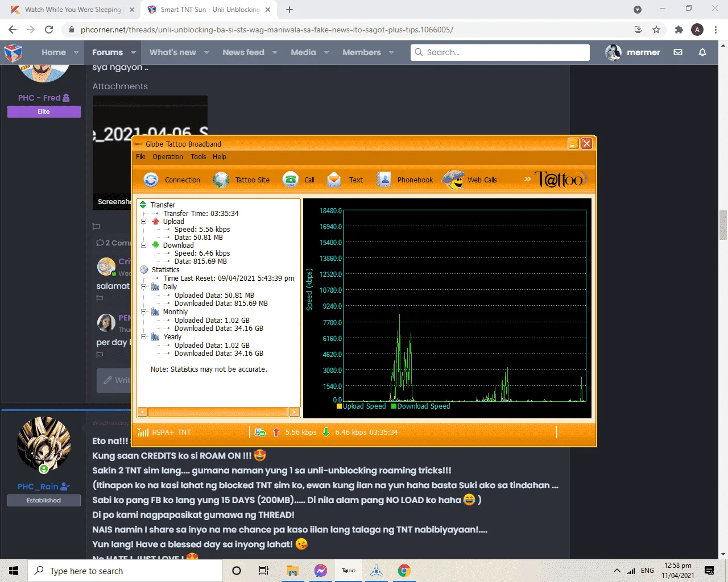This screenshot has height=582, width=728.
Task: Open the Web Calls icon
Action: pos(453,180)
